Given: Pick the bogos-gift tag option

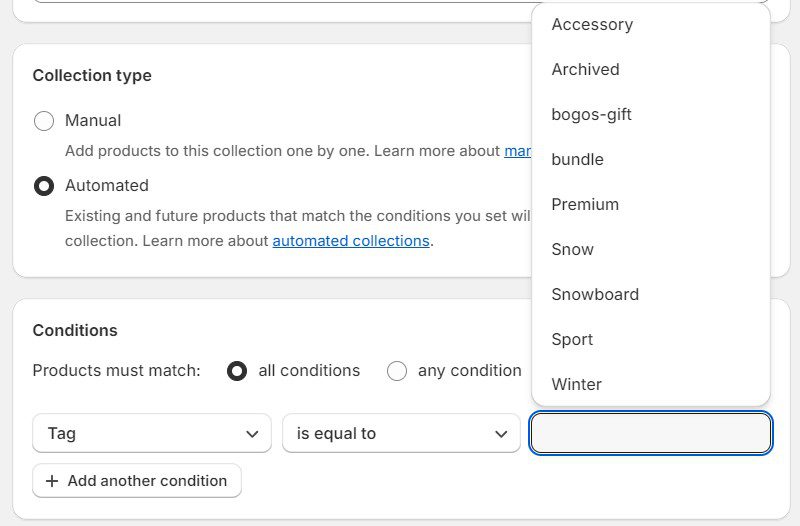Looking at the screenshot, I should [592, 115].
